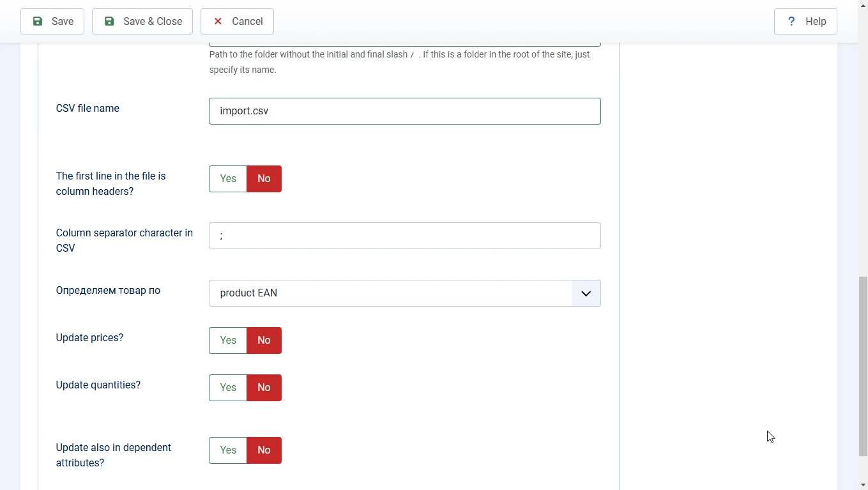Screen dimensions: 868x490
Task: Switch Update quantities to Yes
Action: click(228, 388)
